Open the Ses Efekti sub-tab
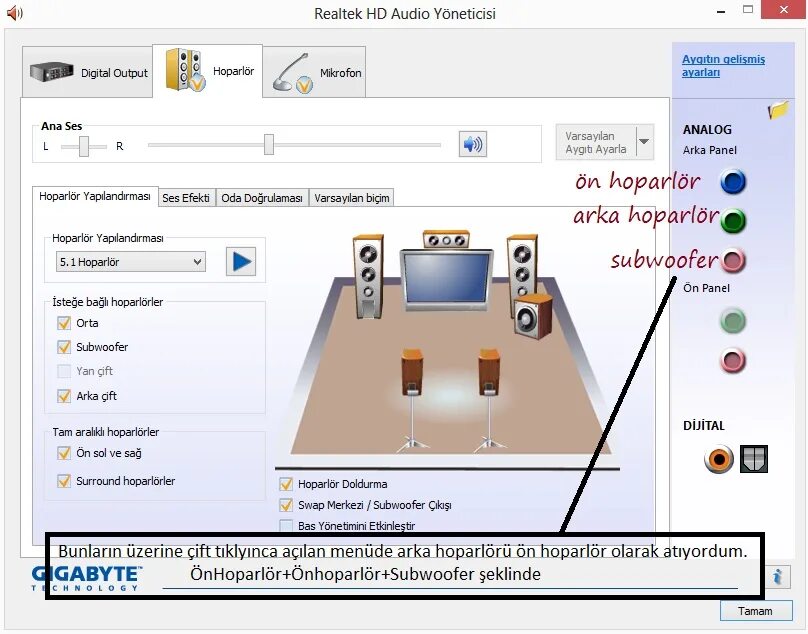The height and width of the screenshot is (634, 808). [186, 198]
